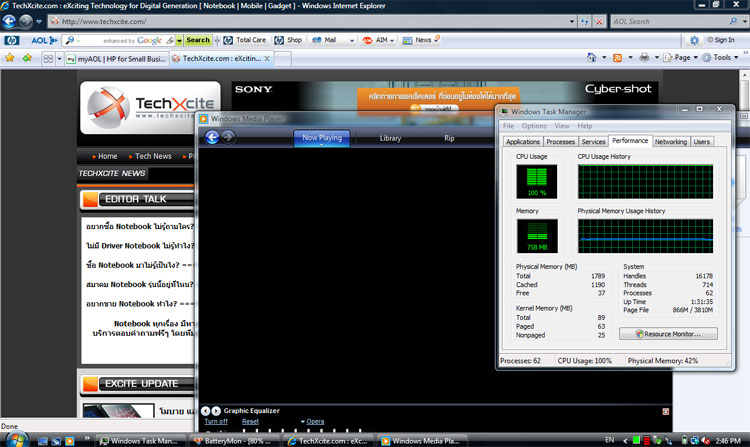Click the Search button in AOL toolbar

198,40
